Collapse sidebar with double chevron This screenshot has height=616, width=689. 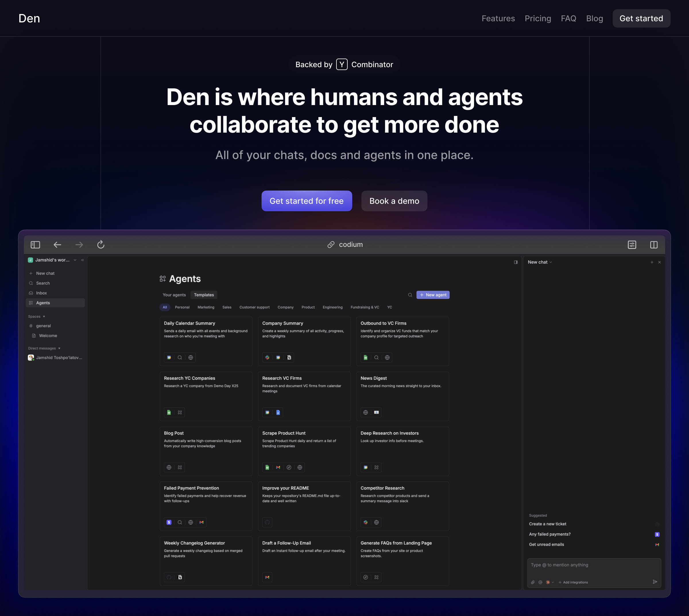[83, 260]
